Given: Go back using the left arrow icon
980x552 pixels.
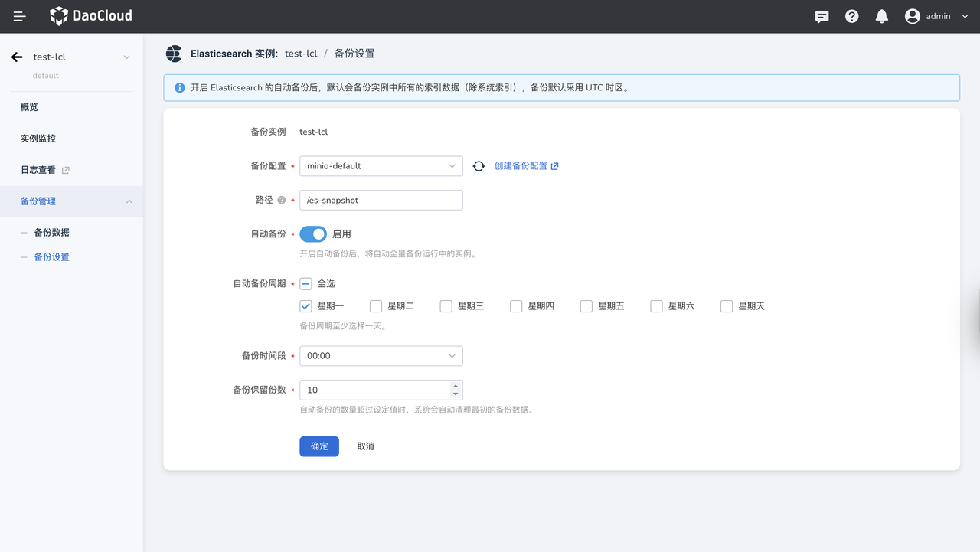Looking at the screenshot, I should coord(17,57).
